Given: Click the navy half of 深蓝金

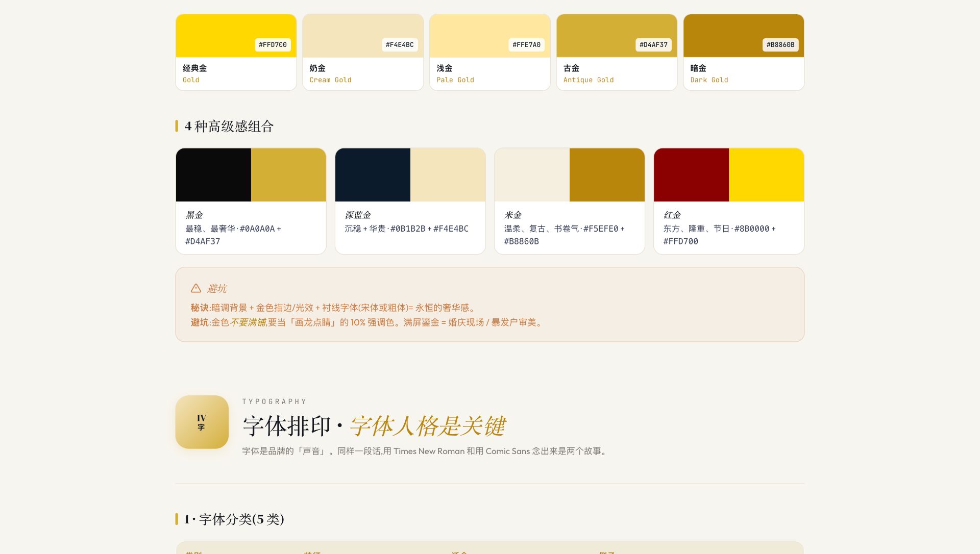Looking at the screenshot, I should 373,175.
